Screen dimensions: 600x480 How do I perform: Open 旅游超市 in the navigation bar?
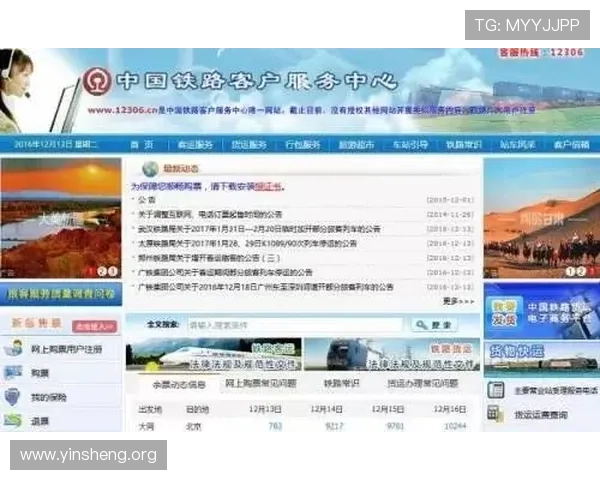[356, 145]
